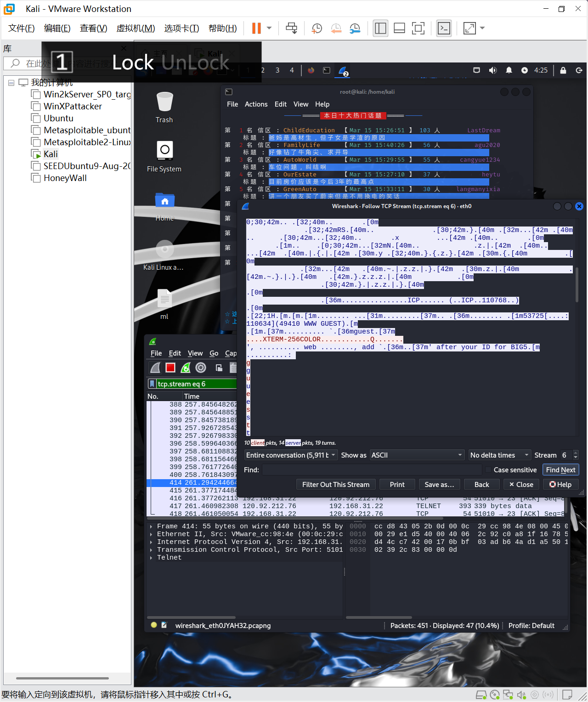Open the Actions menu in terminal window
The image size is (588, 702).
click(x=256, y=104)
